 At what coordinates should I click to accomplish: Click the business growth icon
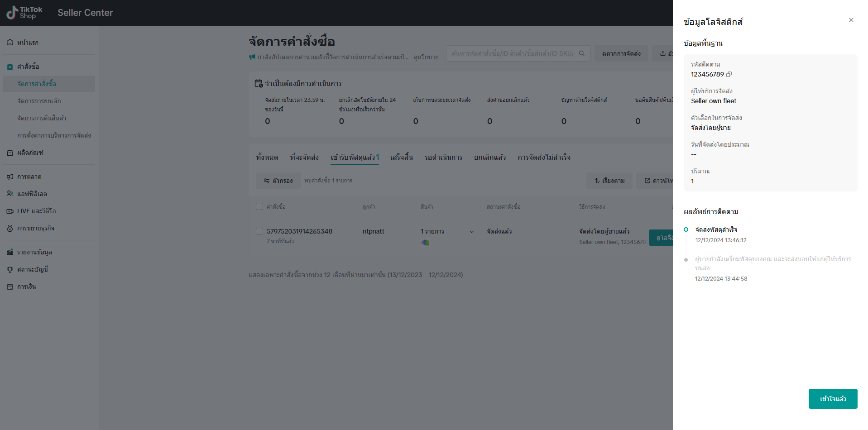pyautogui.click(x=10, y=228)
